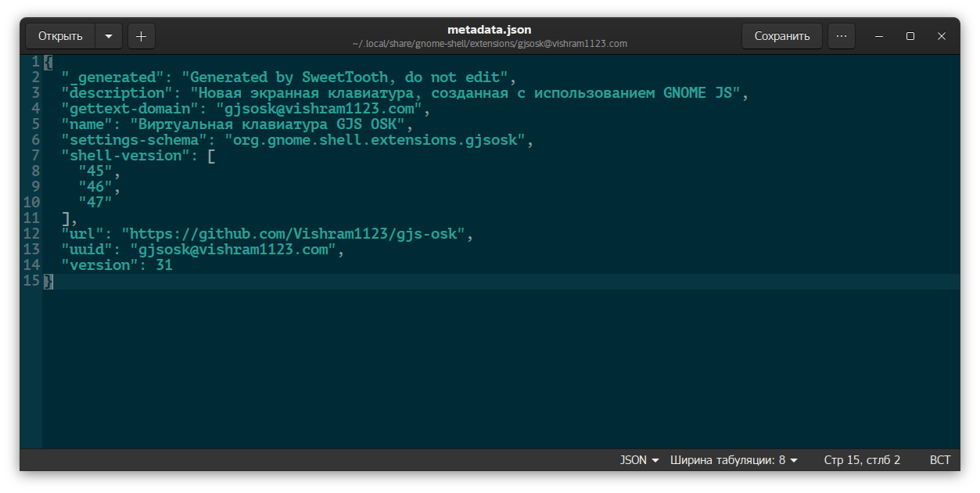
Task: Minimize the metadata.json editor window
Action: [879, 36]
